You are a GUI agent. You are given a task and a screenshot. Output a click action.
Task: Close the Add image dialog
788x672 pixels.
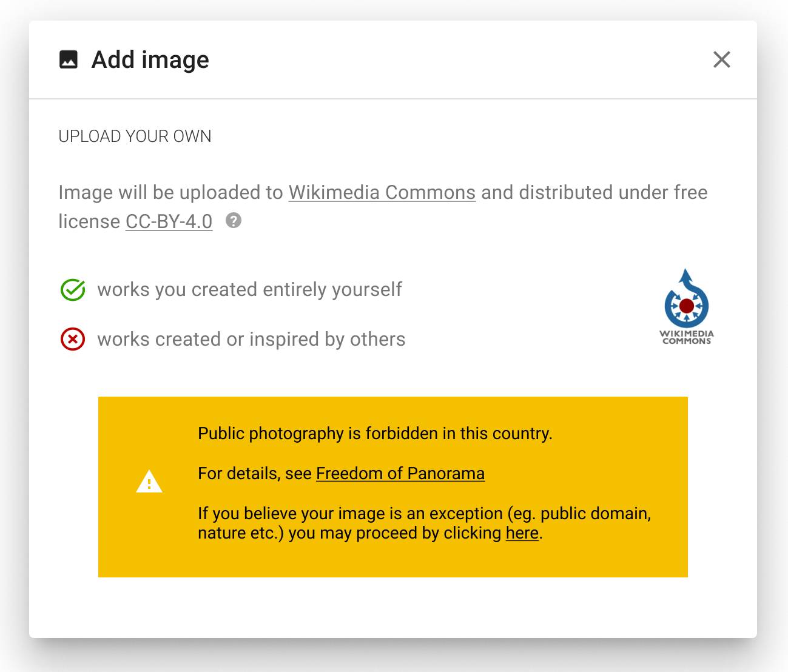[x=721, y=59]
